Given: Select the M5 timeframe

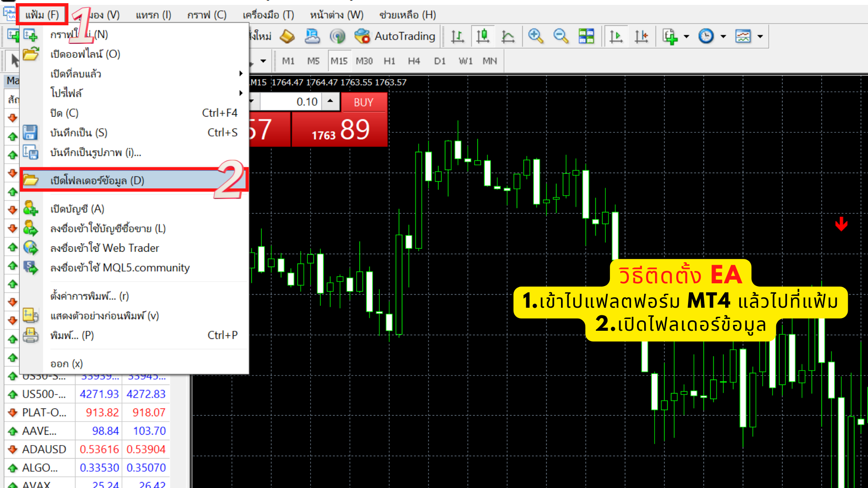Looking at the screenshot, I should [313, 61].
